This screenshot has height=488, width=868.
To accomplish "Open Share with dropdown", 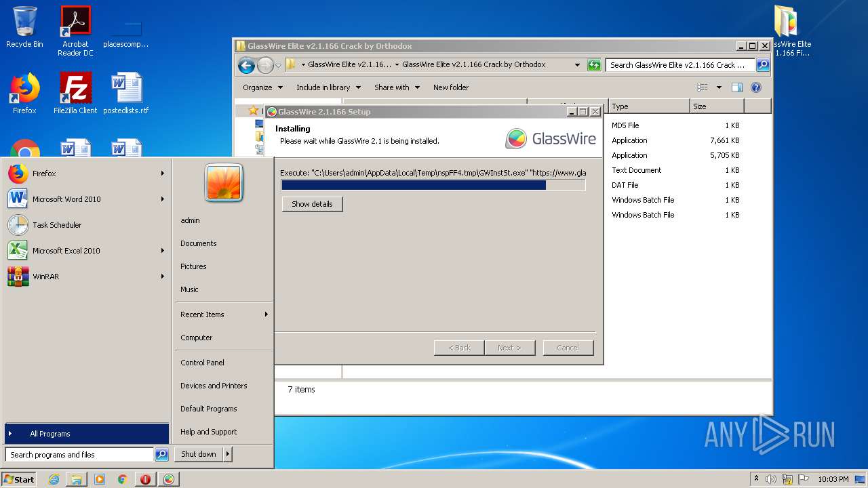I will point(397,87).
